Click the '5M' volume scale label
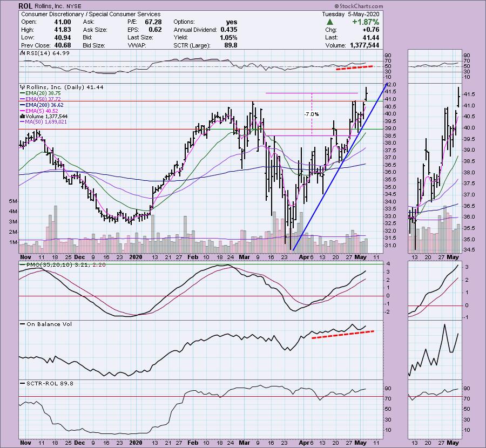 coord(13,201)
